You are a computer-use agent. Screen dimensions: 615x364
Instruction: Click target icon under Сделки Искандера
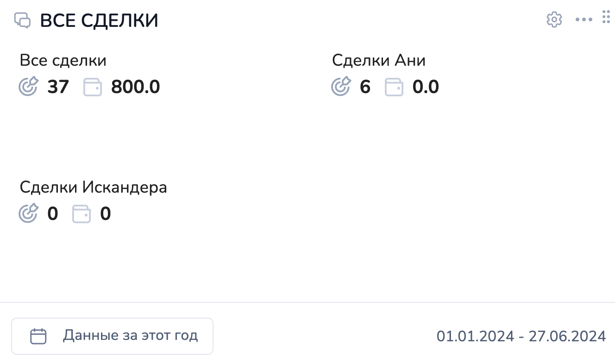coord(28,214)
